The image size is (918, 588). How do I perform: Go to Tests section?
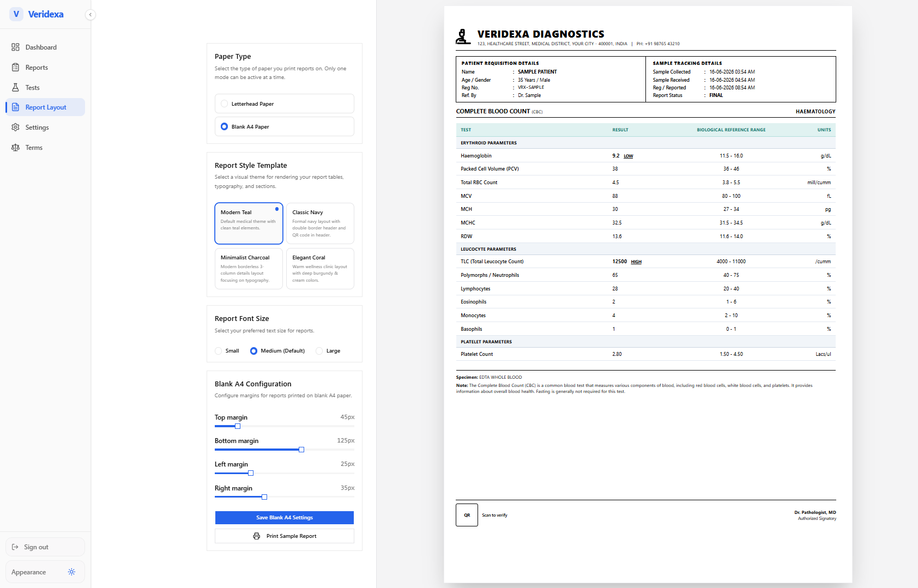click(x=45, y=88)
